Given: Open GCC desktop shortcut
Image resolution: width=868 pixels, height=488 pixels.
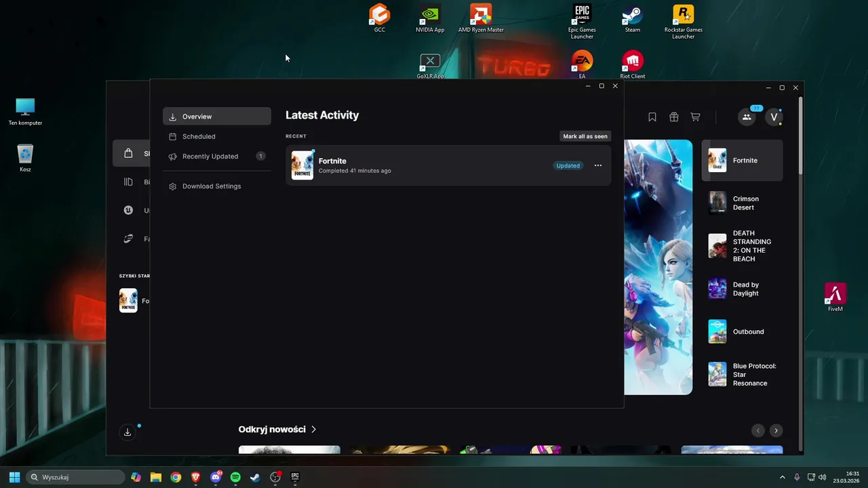Looking at the screenshot, I should click(380, 18).
